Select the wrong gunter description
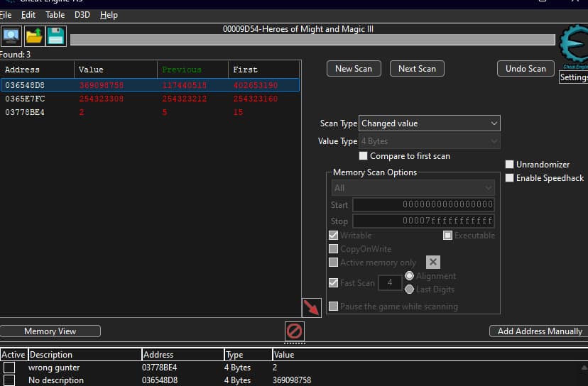The height and width of the screenshot is (386, 588). 54,368
